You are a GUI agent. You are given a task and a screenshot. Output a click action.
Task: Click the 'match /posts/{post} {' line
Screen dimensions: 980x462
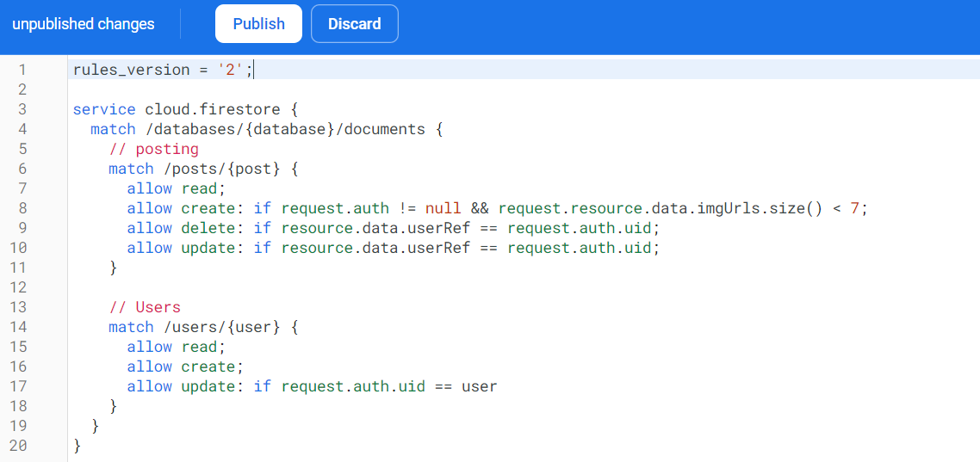click(x=204, y=169)
